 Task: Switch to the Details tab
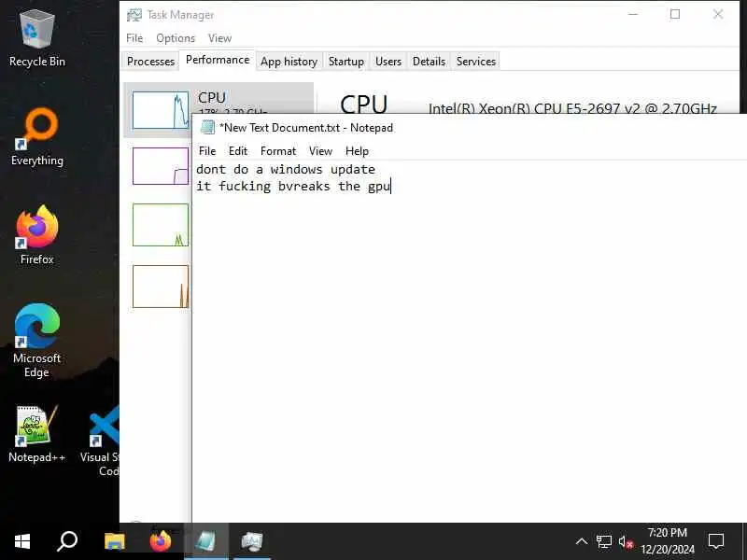pyautogui.click(x=429, y=62)
